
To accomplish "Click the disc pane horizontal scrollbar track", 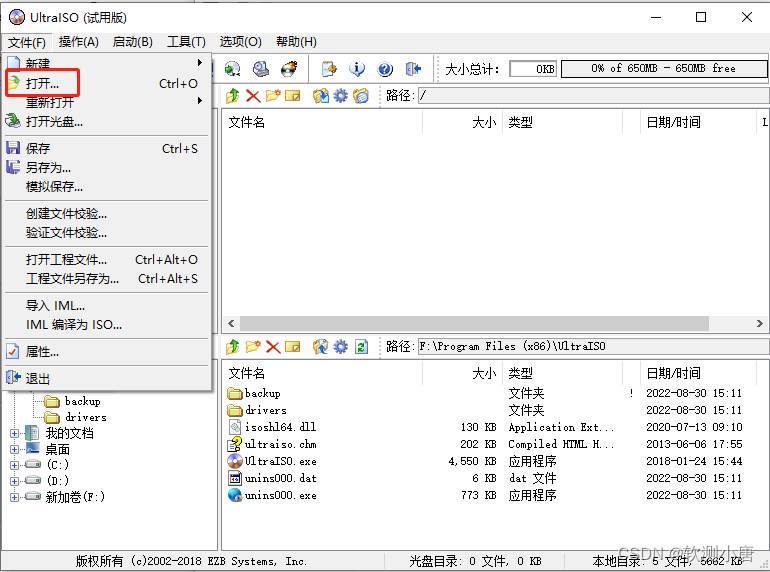I will coord(474,324).
